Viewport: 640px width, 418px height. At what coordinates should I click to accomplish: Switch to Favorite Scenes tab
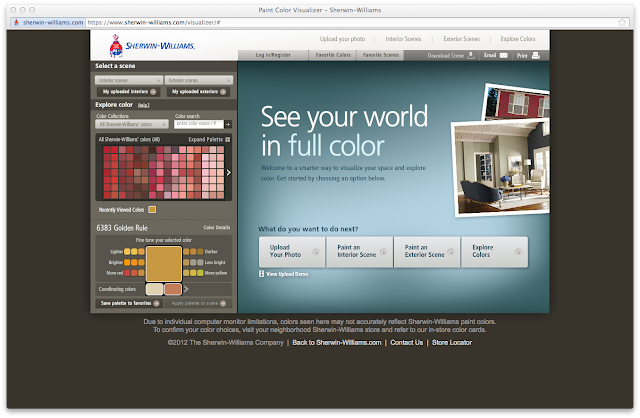coord(380,55)
